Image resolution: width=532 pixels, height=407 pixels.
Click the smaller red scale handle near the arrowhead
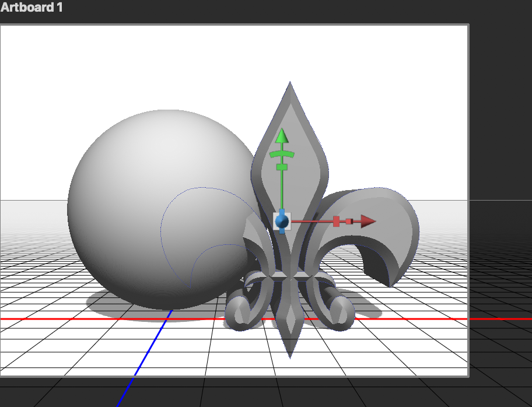(349, 220)
